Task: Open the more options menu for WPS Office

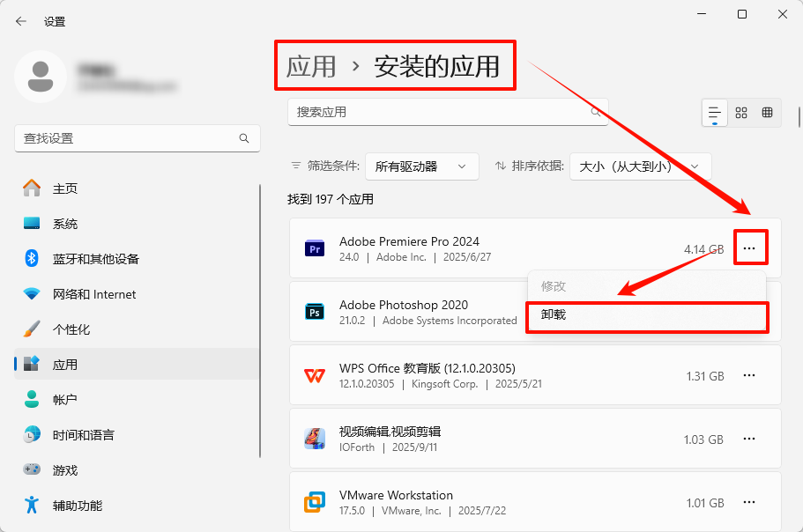Action: 748,375
